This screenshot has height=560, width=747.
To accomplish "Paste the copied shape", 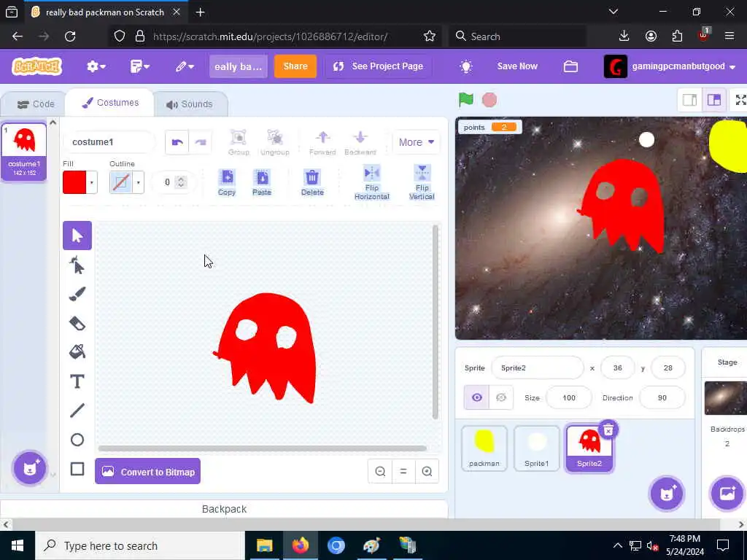I will coord(262,182).
